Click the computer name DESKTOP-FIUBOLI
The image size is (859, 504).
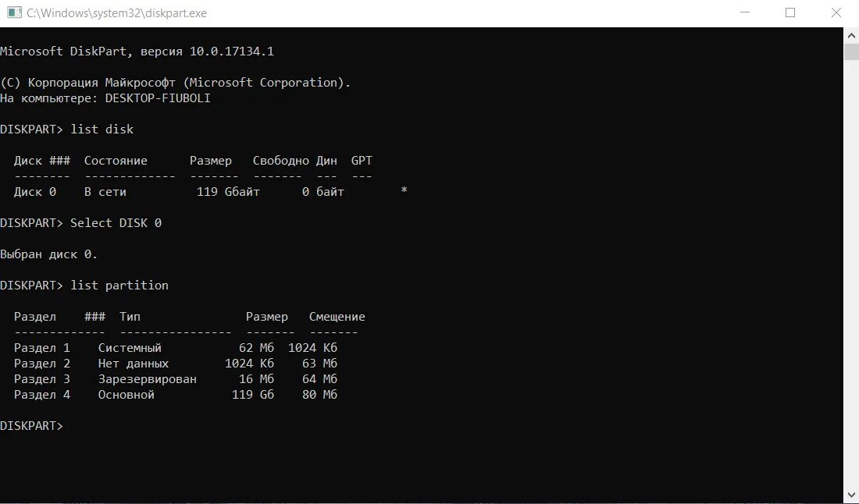tap(158, 98)
